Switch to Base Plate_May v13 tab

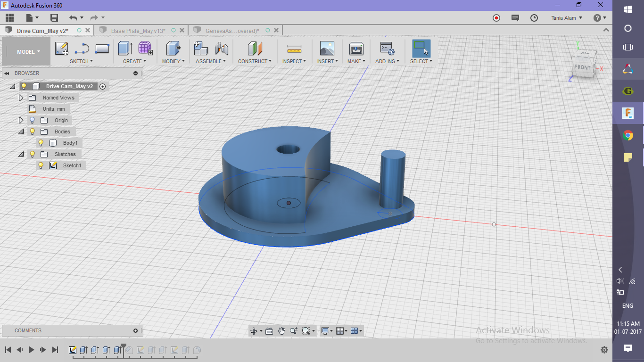pyautogui.click(x=138, y=31)
